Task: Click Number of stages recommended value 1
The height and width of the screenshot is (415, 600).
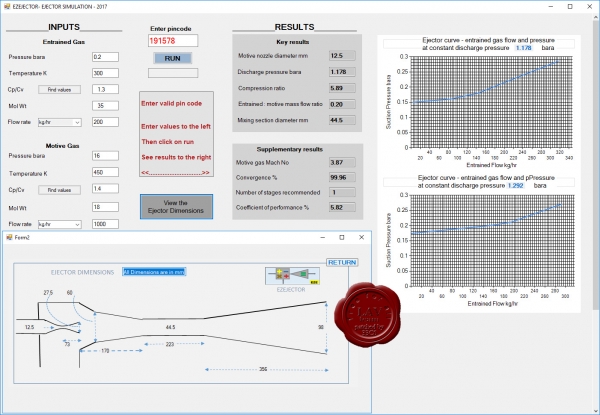Action: click(x=342, y=192)
